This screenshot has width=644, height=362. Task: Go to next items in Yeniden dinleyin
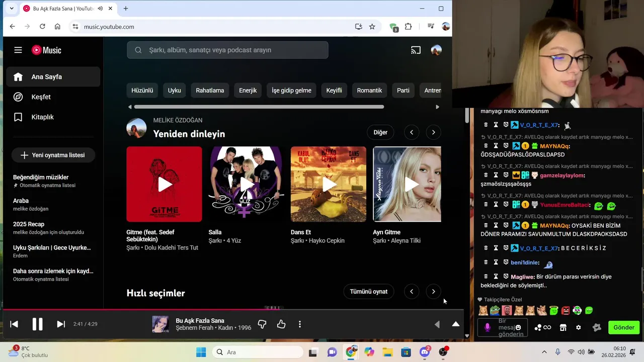point(434,132)
